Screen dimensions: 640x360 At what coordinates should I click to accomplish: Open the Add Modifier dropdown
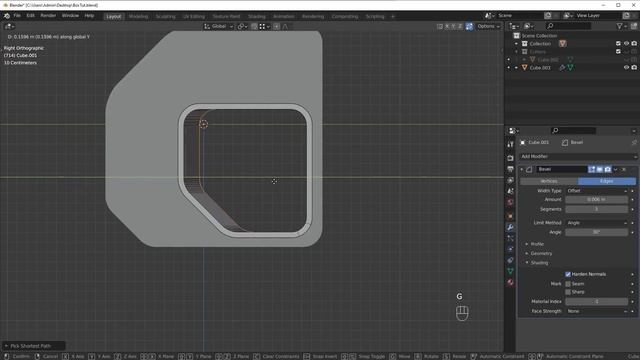point(578,157)
